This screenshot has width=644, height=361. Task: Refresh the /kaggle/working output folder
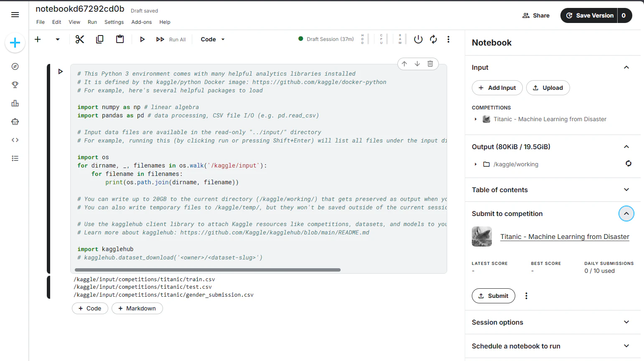tap(629, 163)
